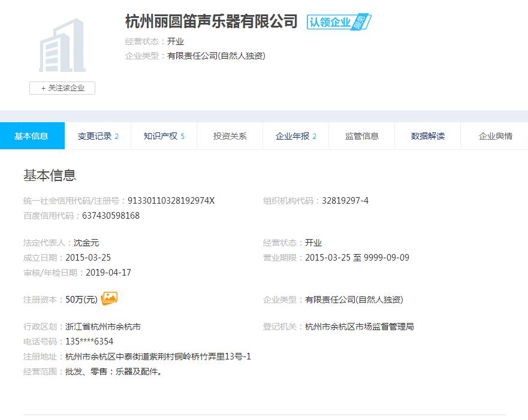This screenshot has width=528, height=420.
Task: Click the organization code 32819297-4
Action: point(345,201)
